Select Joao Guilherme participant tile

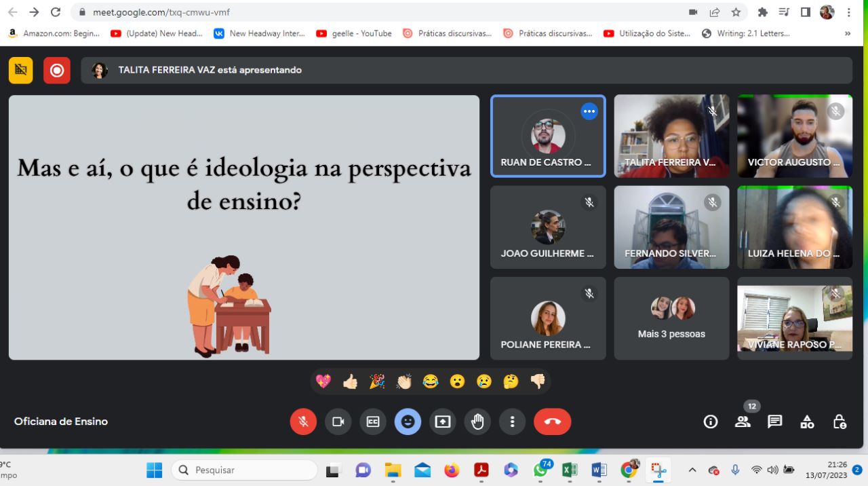pos(548,227)
